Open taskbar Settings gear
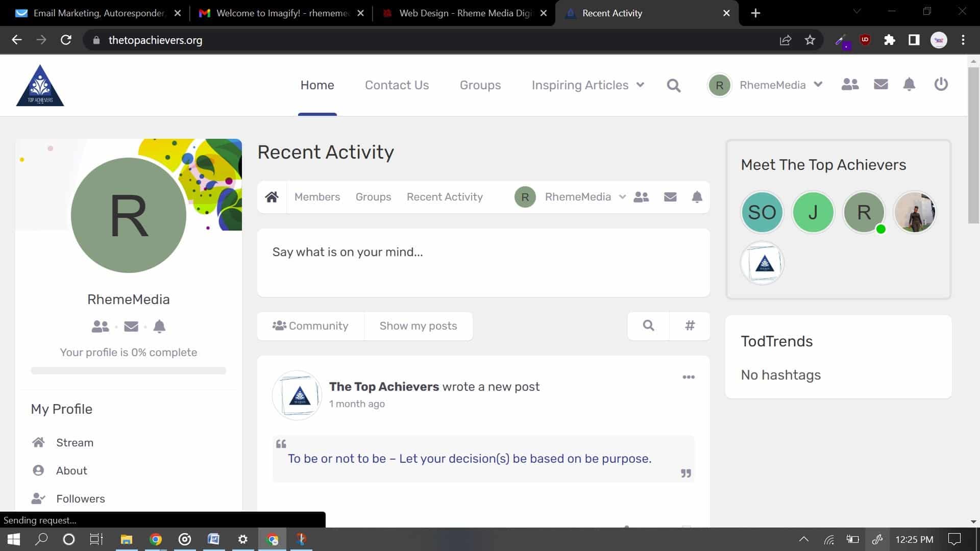980x551 pixels. 243,539
